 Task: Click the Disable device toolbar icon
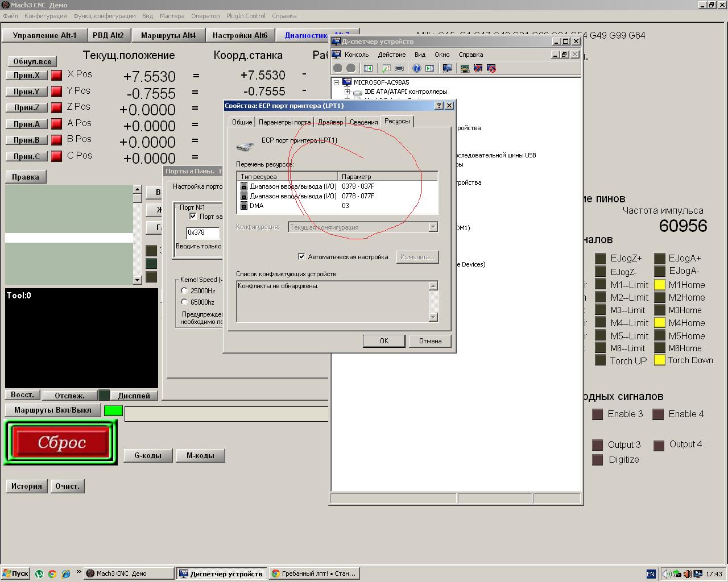[x=491, y=68]
